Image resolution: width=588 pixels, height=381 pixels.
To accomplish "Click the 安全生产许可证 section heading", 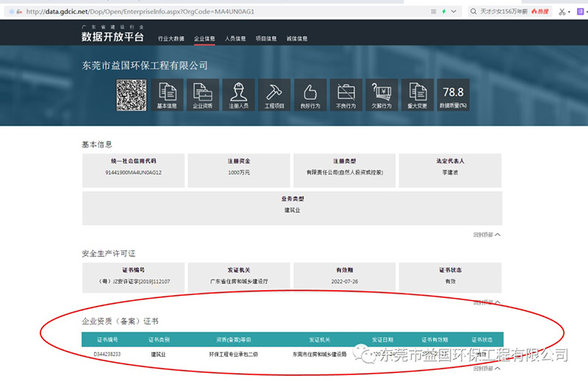I will 108,253.
